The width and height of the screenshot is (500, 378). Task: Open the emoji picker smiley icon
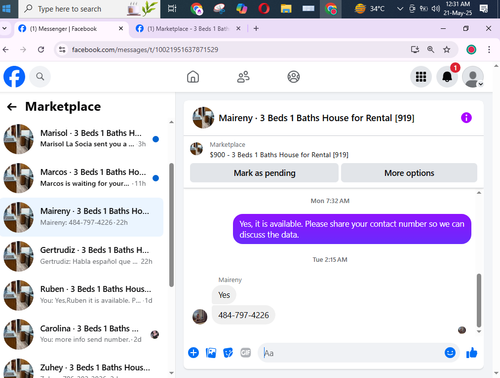pos(450,353)
